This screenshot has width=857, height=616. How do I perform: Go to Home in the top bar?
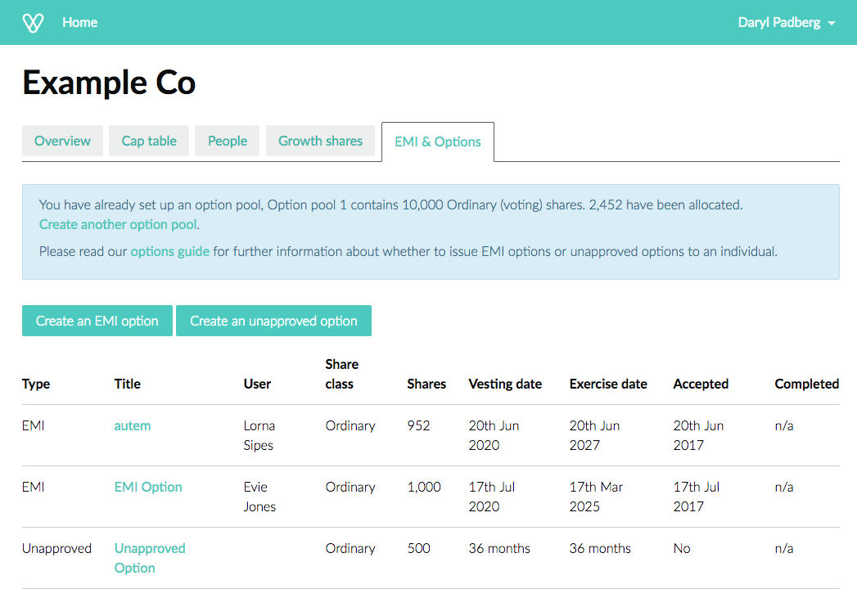click(x=79, y=23)
